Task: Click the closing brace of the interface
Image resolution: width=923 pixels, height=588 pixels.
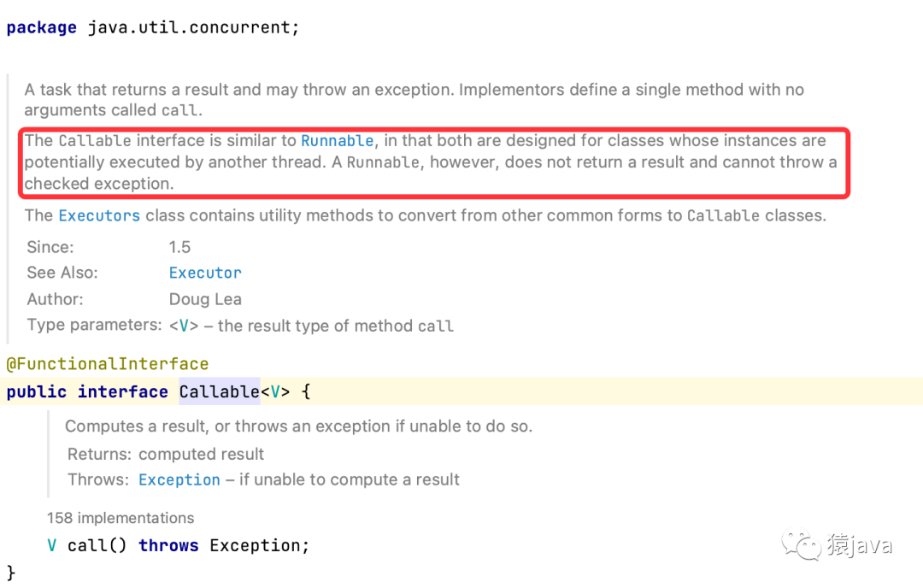Action: [10, 573]
